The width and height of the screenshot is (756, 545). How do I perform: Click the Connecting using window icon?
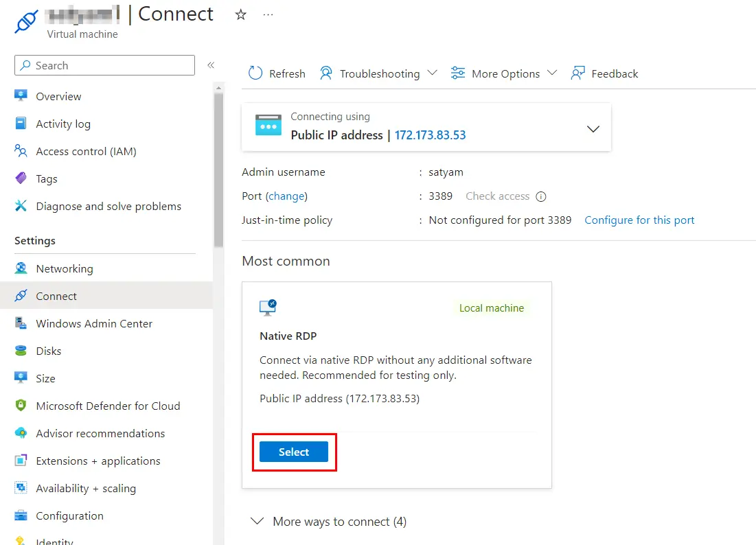[x=268, y=126]
